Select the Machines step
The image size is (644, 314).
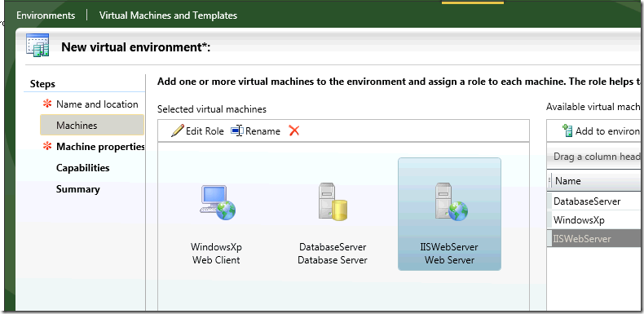(92, 125)
